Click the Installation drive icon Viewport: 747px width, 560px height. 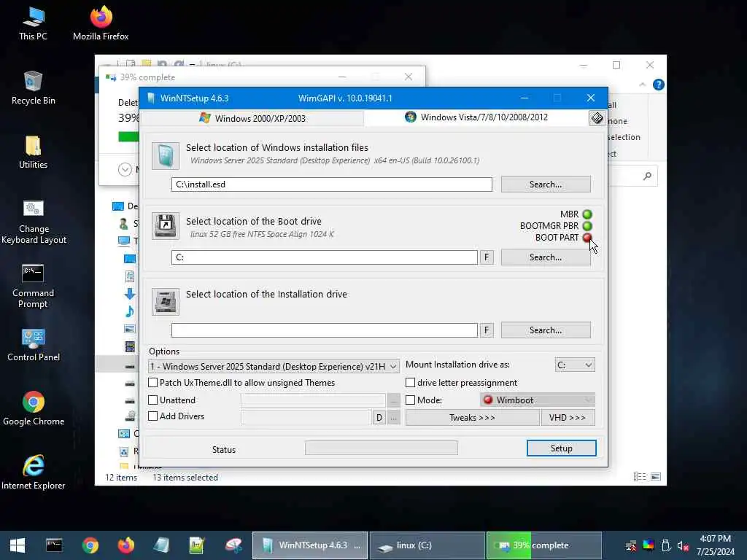coord(166,301)
